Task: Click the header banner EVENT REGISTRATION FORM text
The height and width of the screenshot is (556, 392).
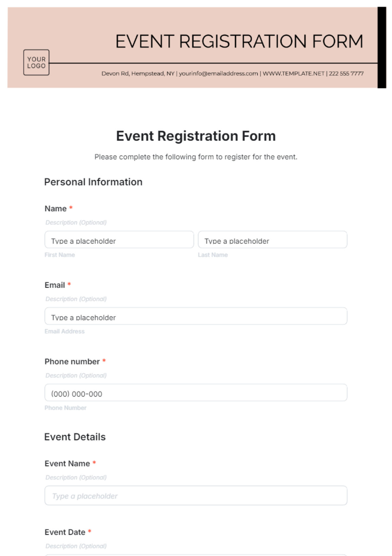Action: tap(239, 42)
